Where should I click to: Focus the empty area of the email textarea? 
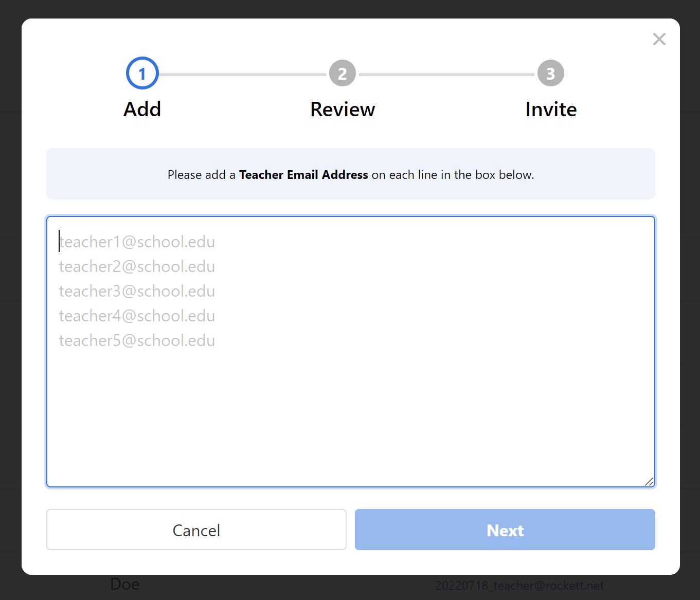click(350, 411)
